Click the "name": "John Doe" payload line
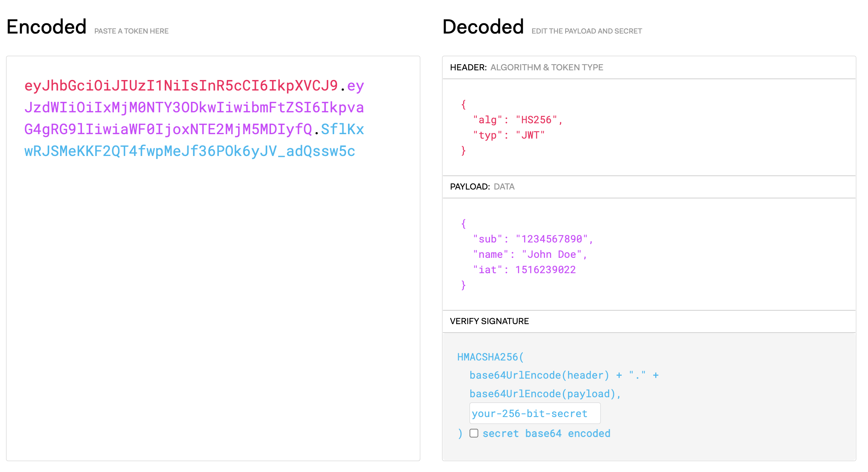The image size is (868, 472). 530,255
